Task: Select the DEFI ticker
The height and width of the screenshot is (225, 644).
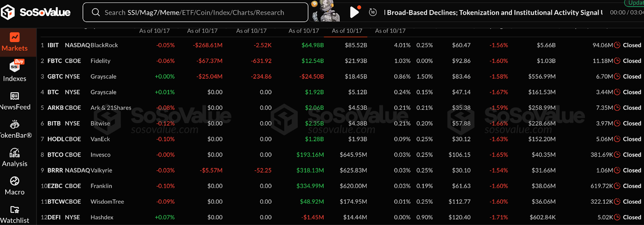Action: 54,217
